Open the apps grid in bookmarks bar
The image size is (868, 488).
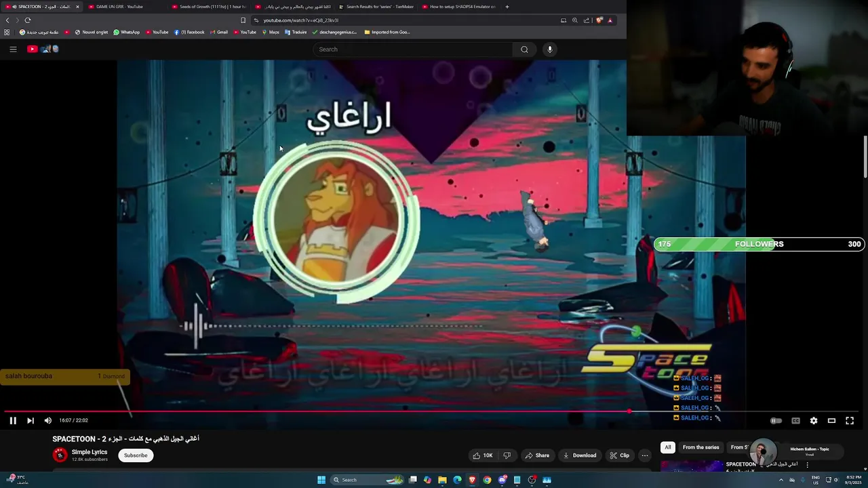coord(7,32)
